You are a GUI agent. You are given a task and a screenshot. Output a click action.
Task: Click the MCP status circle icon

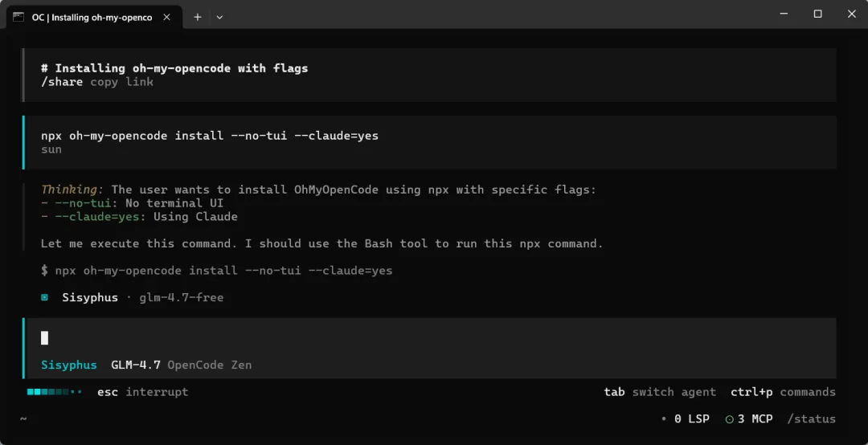(x=729, y=418)
